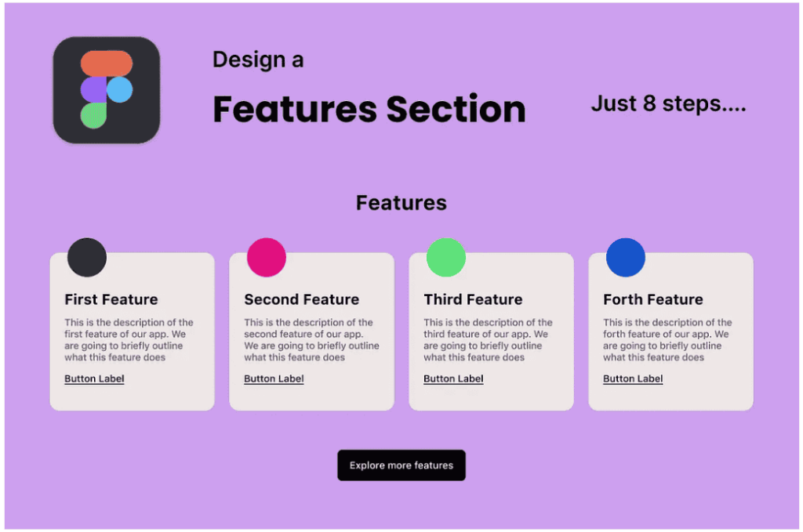
Task: Click the Features section title
Action: coord(401,203)
